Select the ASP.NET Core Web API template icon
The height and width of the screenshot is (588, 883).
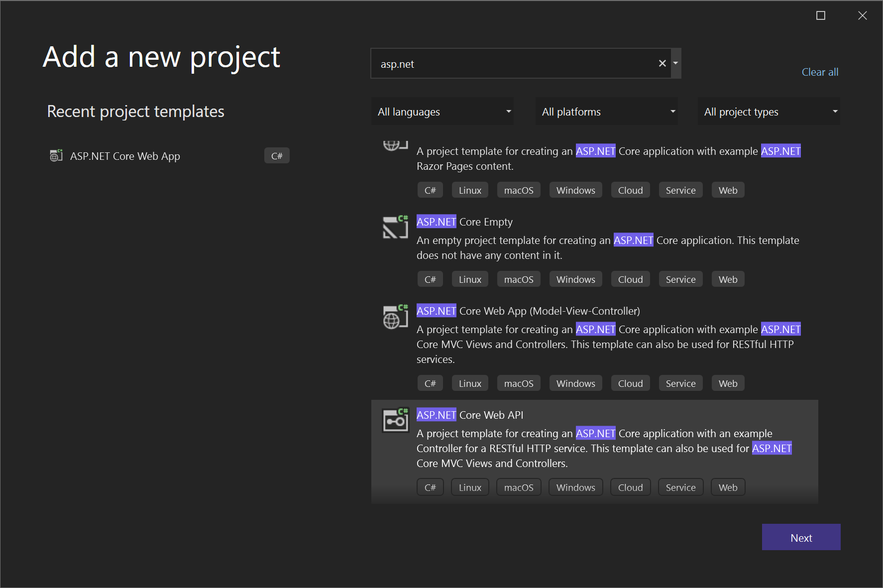click(395, 421)
